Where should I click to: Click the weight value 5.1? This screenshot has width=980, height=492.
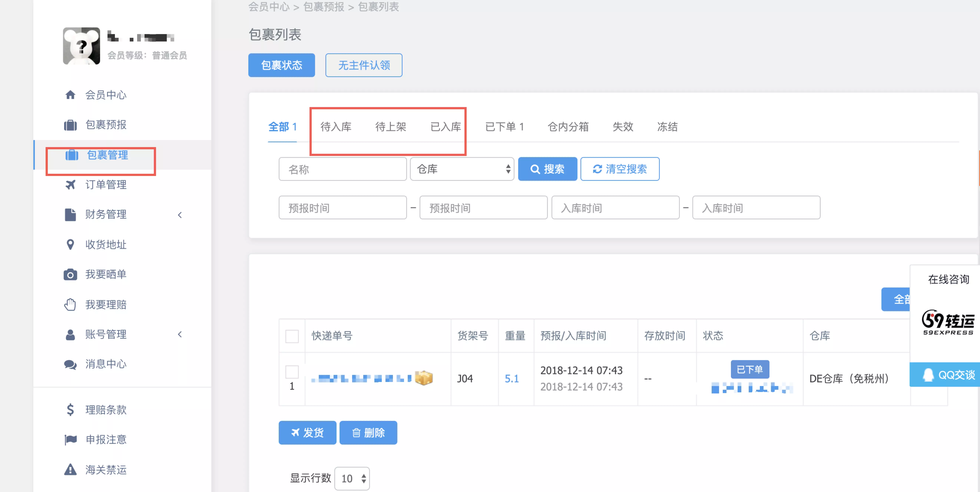512,379
